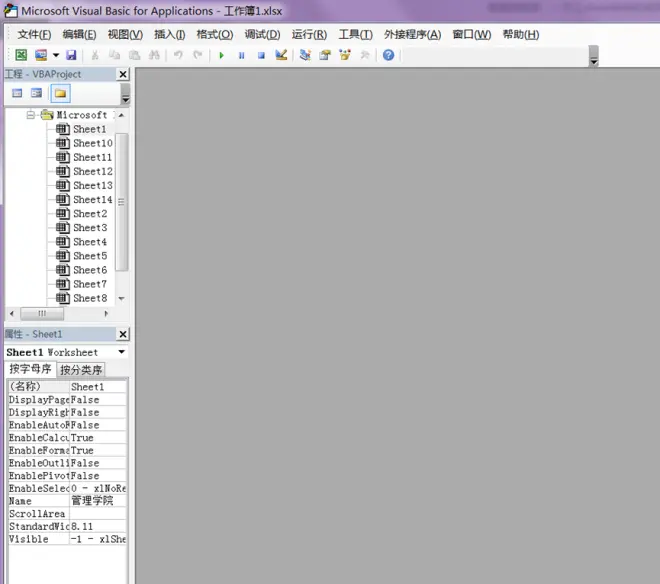
Task: Click View Object icon in project panel
Action: [x=37, y=93]
